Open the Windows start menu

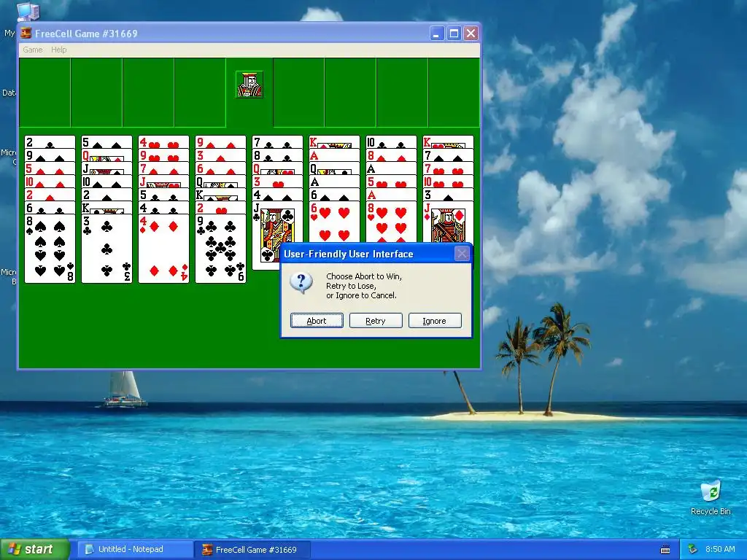click(x=34, y=549)
